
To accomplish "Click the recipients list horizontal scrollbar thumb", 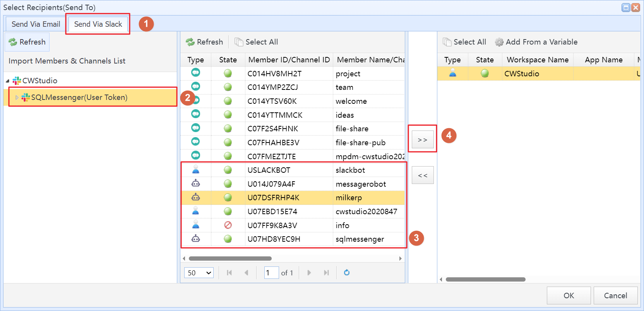I will (485, 279).
